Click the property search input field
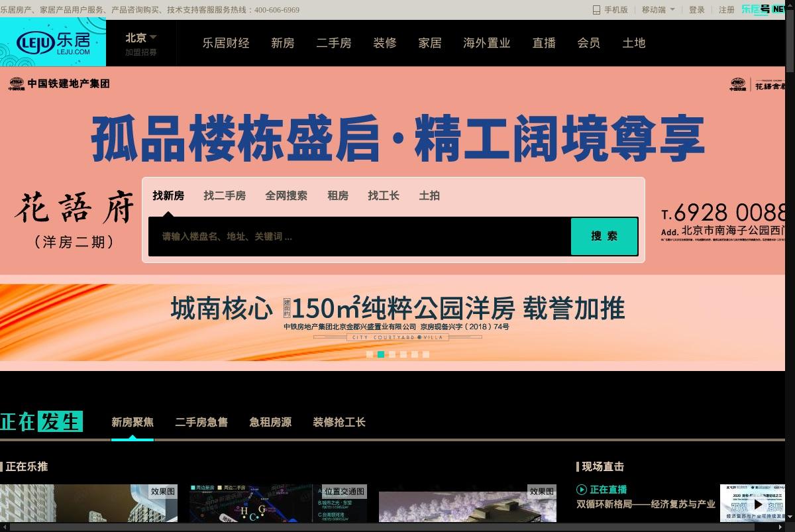 coord(360,237)
